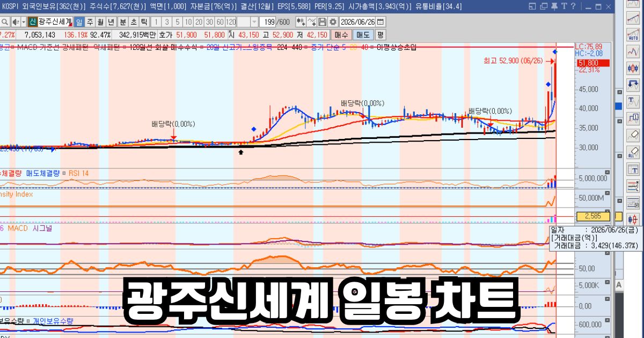
Task: Click the 199 candle count field
Action: pos(267,21)
